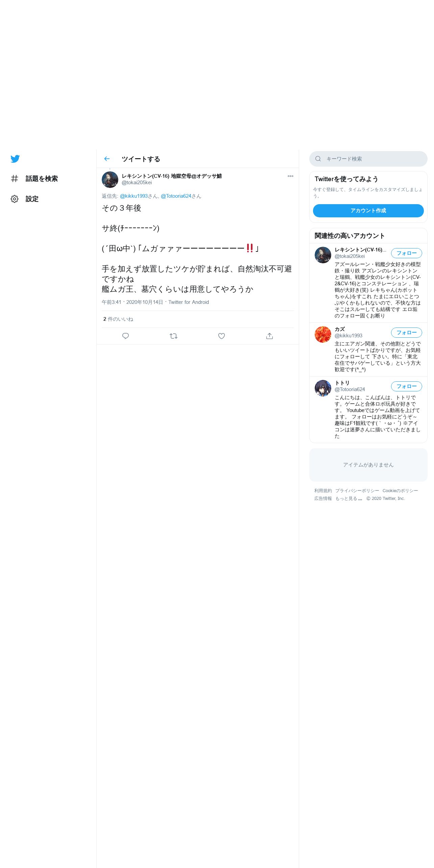
Task: Share the tweet via upload icon
Action: (269, 336)
